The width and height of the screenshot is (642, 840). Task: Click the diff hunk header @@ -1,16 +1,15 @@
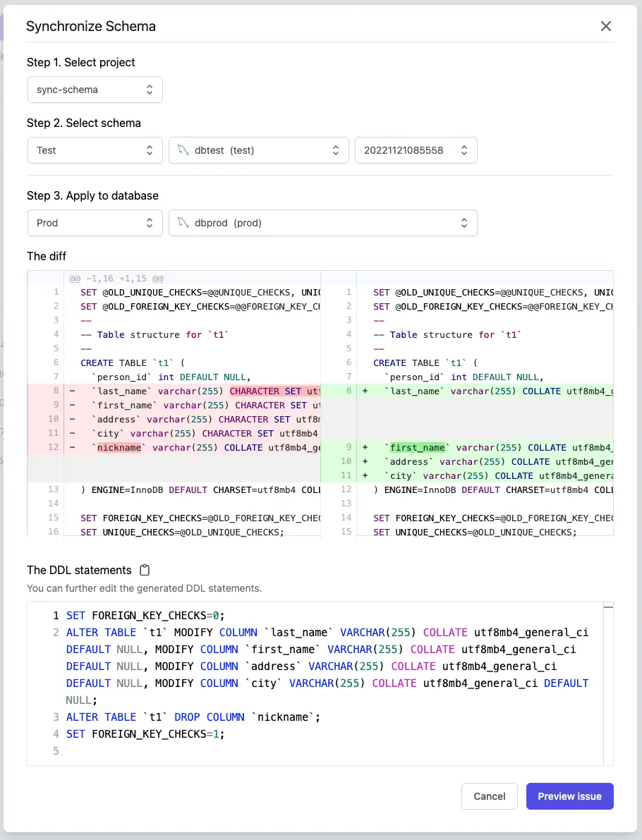pyautogui.click(x=116, y=279)
